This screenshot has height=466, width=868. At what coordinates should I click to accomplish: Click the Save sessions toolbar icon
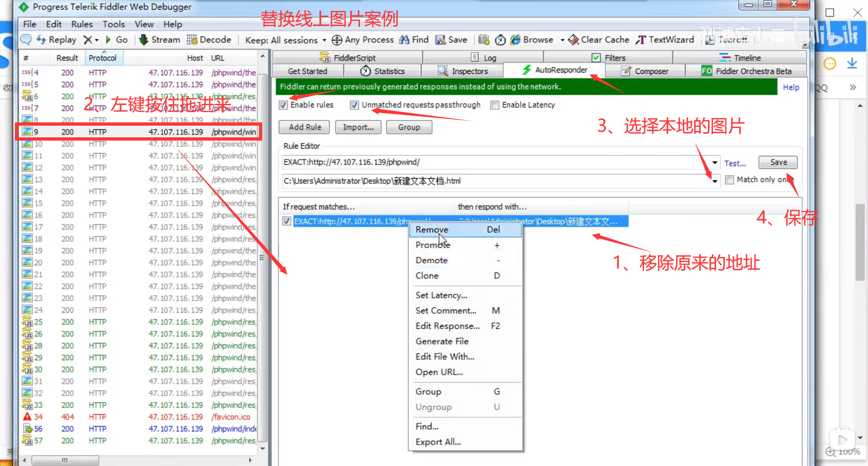451,40
